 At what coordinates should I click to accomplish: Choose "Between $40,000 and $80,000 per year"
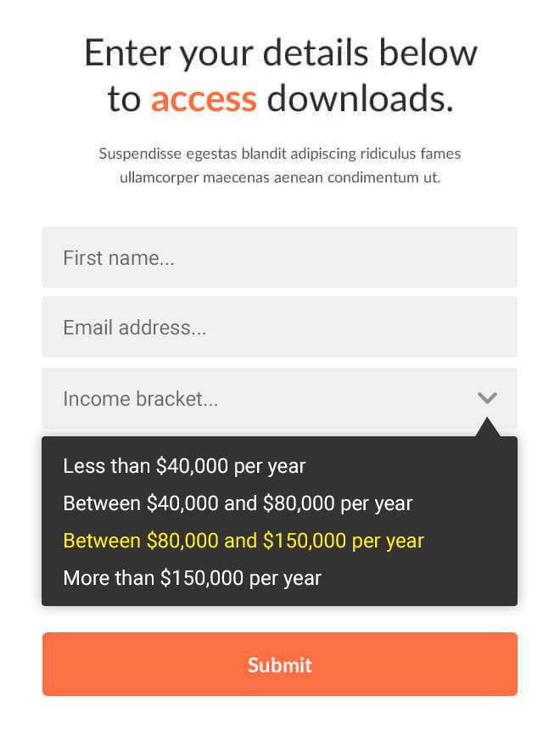(x=238, y=503)
